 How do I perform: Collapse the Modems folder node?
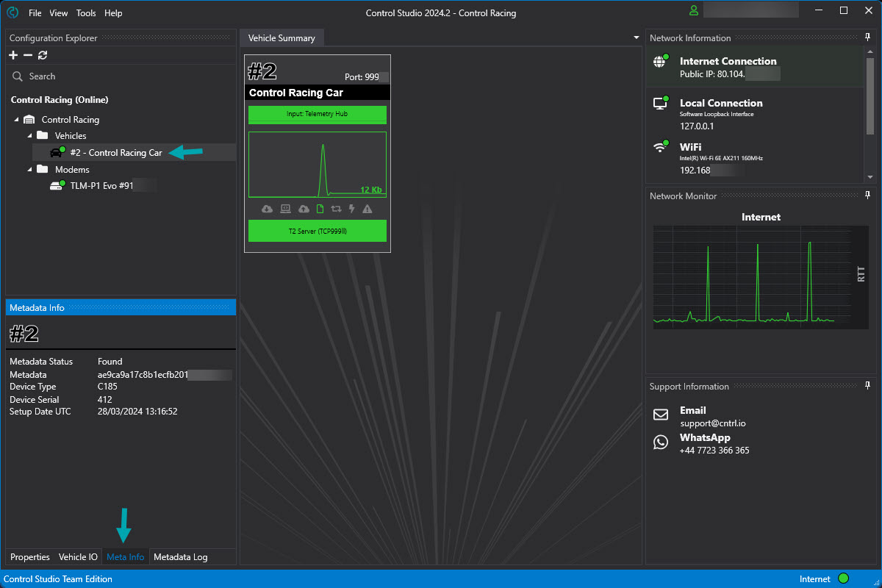click(29, 169)
